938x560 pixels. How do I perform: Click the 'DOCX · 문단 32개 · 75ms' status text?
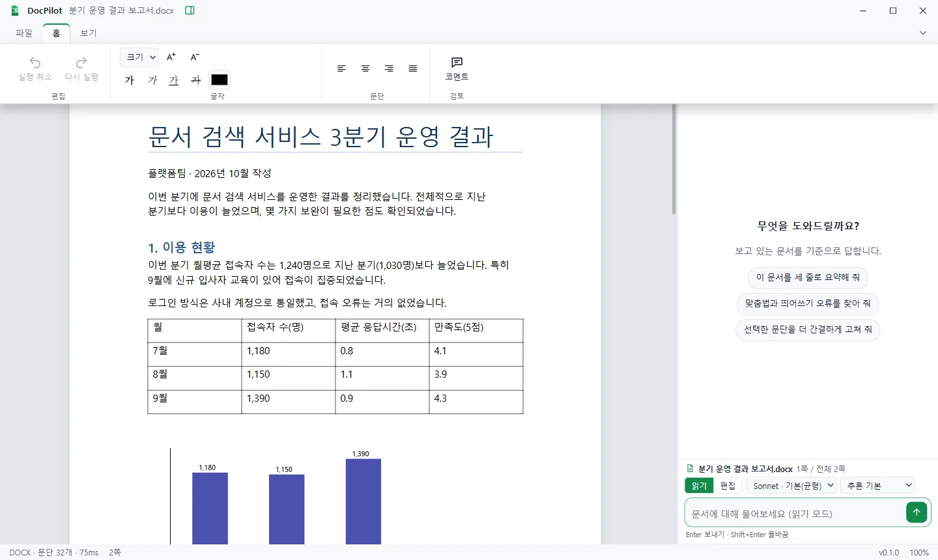pos(54,553)
